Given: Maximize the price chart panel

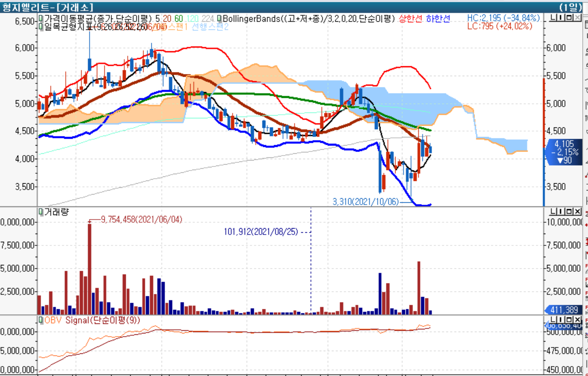Looking at the screenshot, I should 569,18.
